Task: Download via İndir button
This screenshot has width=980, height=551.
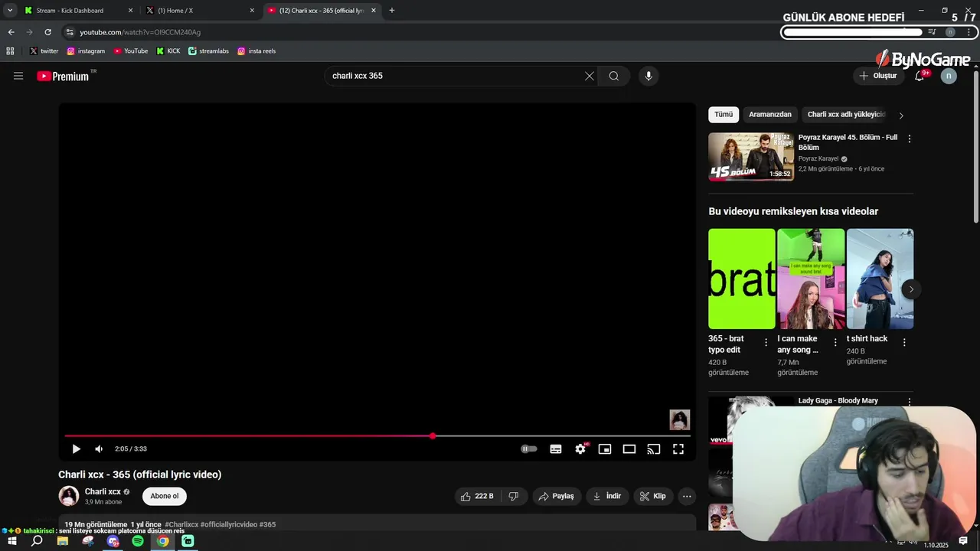Action: click(x=607, y=496)
